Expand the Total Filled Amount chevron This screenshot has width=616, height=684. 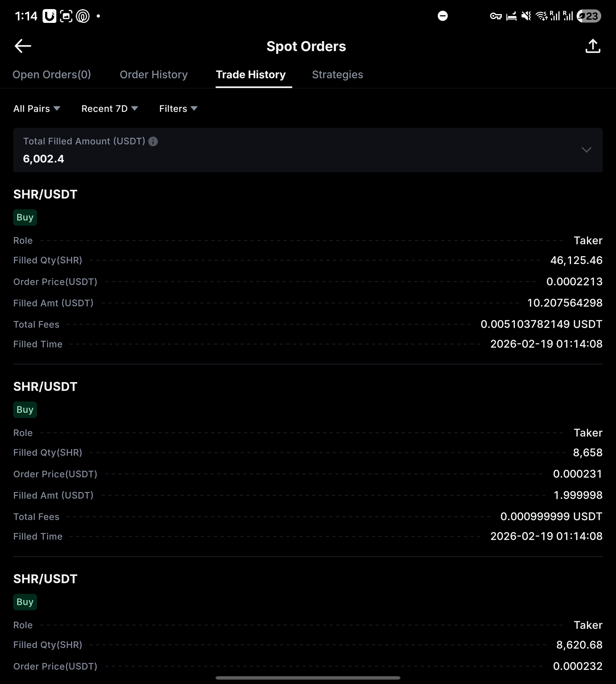click(586, 150)
